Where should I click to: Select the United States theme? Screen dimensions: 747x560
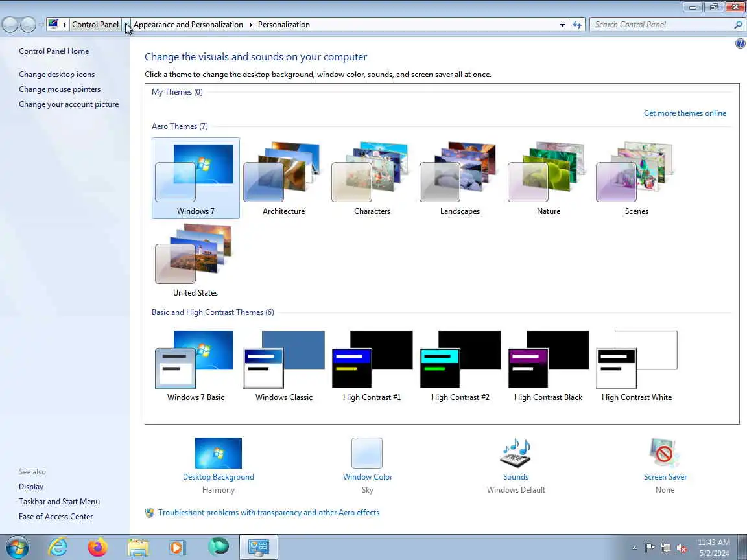[195, 260]
